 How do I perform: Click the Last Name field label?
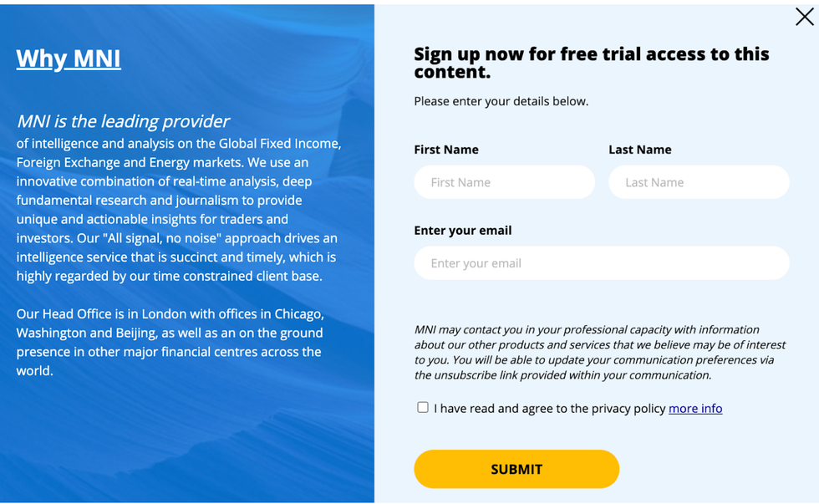pyautogui.click(x=640, y=149)
